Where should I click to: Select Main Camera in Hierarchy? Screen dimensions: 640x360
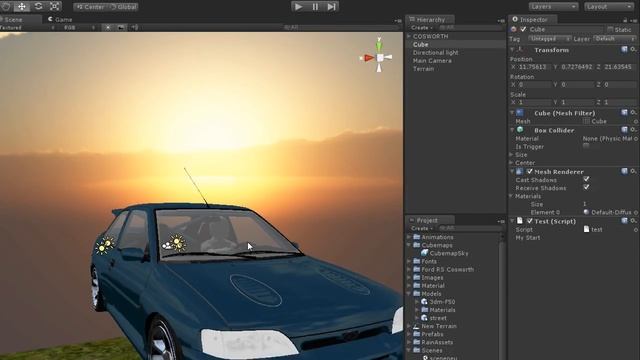point(432,61)
